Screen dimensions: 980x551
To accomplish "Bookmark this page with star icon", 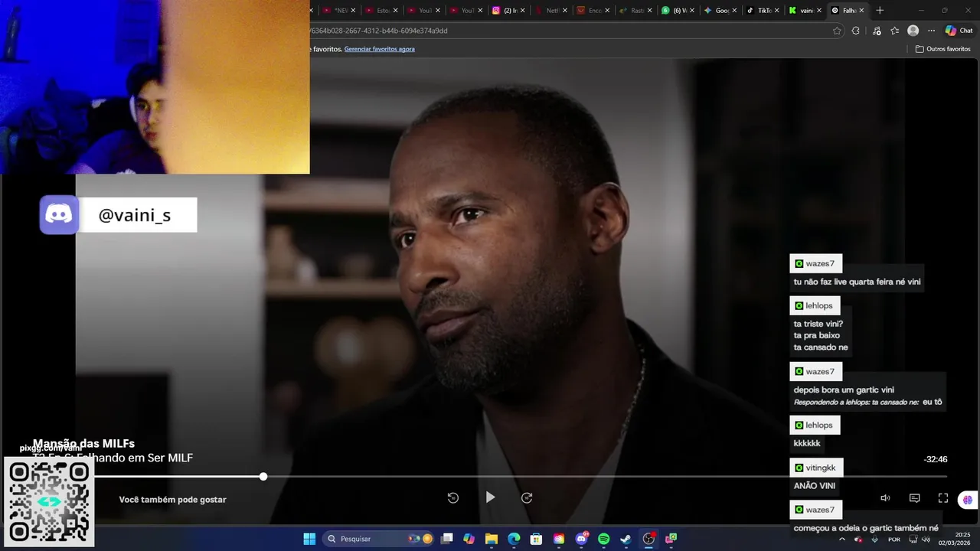I will (837, 31).
